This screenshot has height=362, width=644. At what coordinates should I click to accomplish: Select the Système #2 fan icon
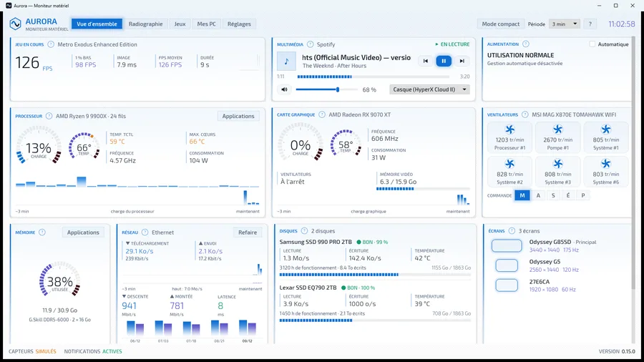(x=509, y=164)
